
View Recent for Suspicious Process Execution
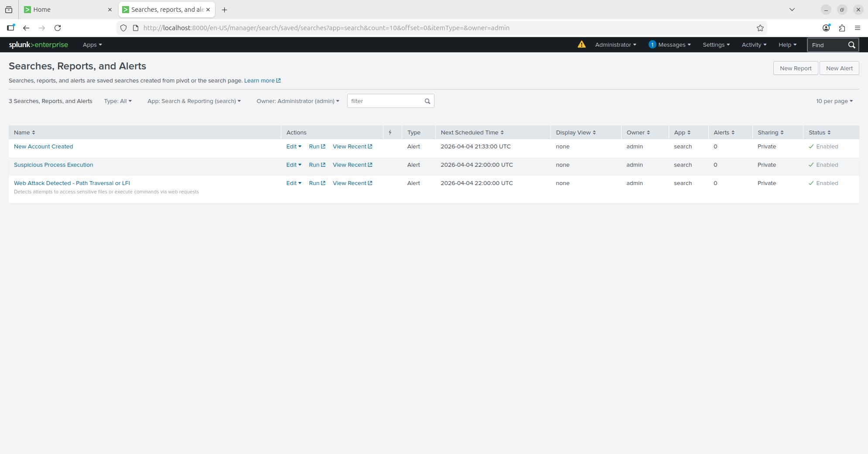[x=352, y=165]
